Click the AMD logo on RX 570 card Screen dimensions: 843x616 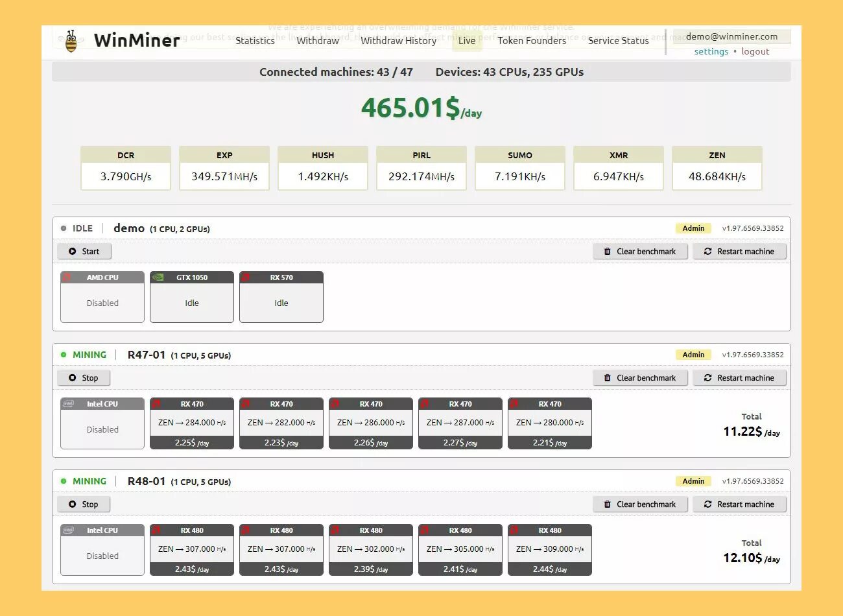point(246,277)
